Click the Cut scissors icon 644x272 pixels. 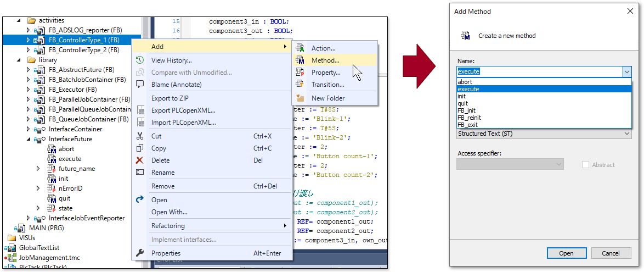coord(140,136)
